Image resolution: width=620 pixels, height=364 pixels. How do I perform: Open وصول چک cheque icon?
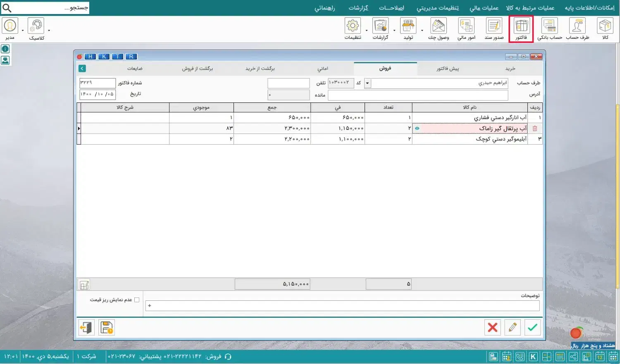pos(438,26)
